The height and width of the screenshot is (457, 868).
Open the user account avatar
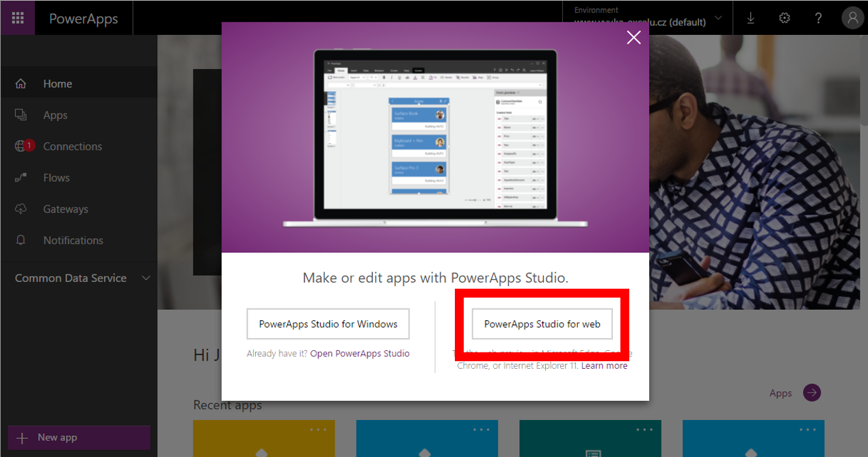(852, 18)
